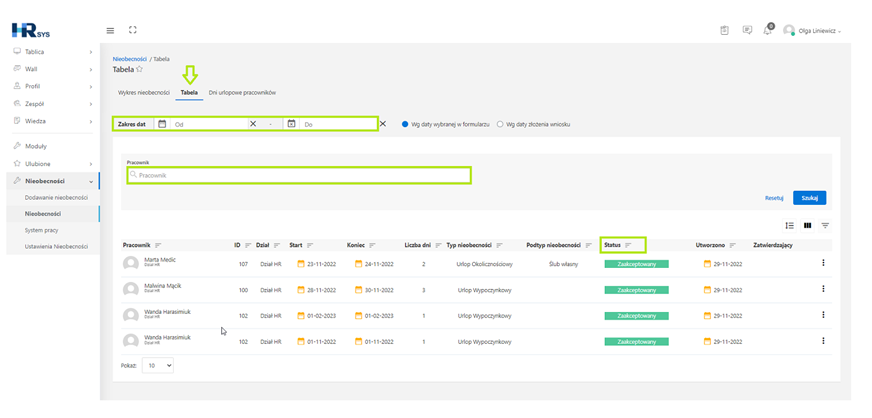
Task: Sort by Liczba dni column sort icon
Action: [439, 245]
